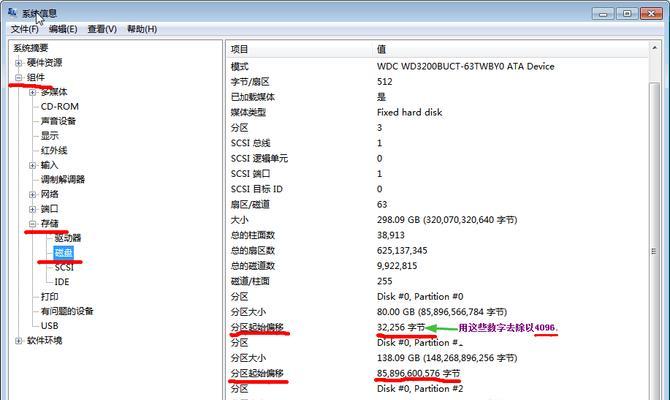Select the 磁盘 tree item
This screenshot has height=400, width=670.
(x=64, y=253)
